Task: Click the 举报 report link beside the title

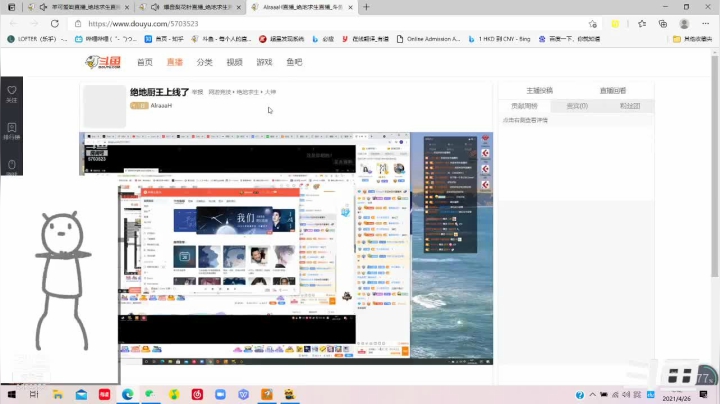Action: (197, 92)
